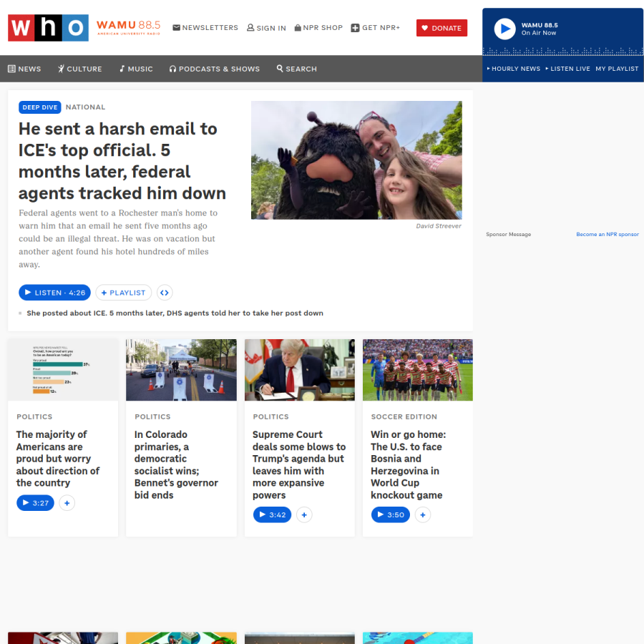
Task: Open the News menu
Action: pyautogui.click(x=24, y=69)
